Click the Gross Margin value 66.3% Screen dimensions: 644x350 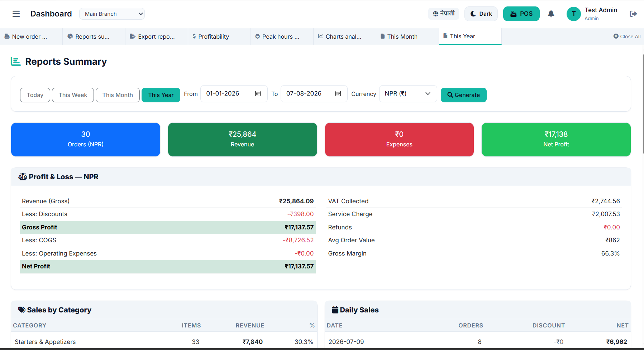[610, 253]
